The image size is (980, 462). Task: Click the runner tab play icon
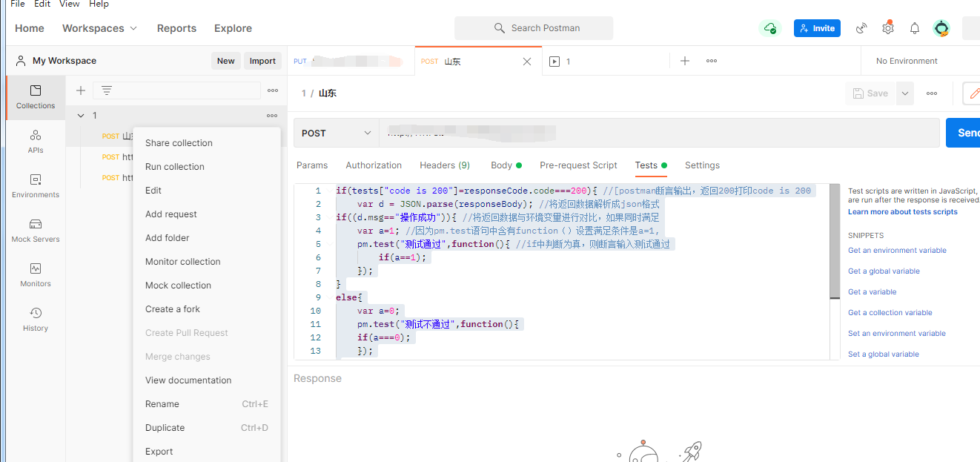[554, 62]
